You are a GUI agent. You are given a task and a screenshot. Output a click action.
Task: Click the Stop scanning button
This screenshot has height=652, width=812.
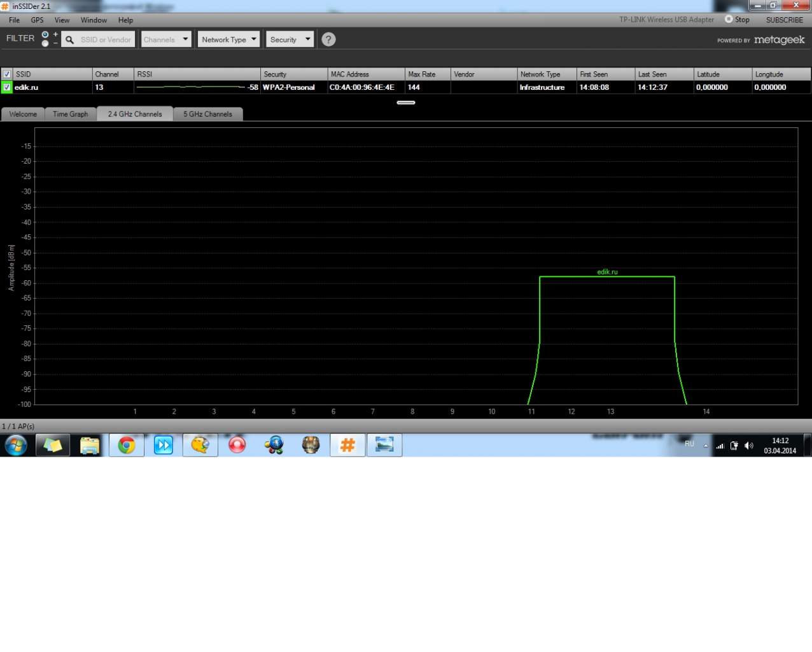737,20
